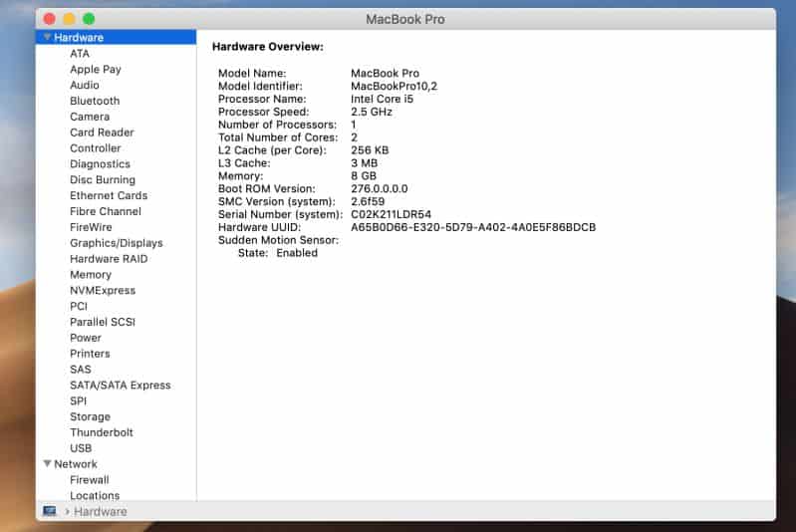Open the Ethernet Cards section

tap(109, 195)
